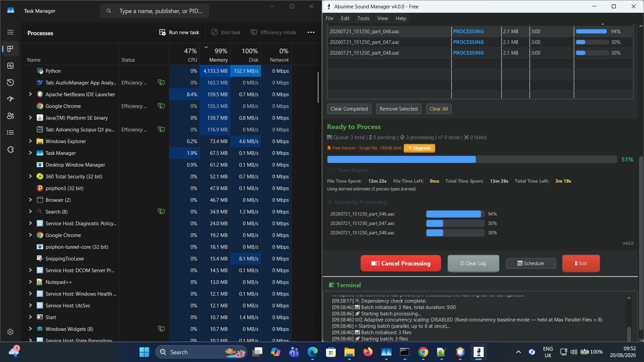Expand the Task Manager process group
644x362 pixels.
[x=30, y=153]
